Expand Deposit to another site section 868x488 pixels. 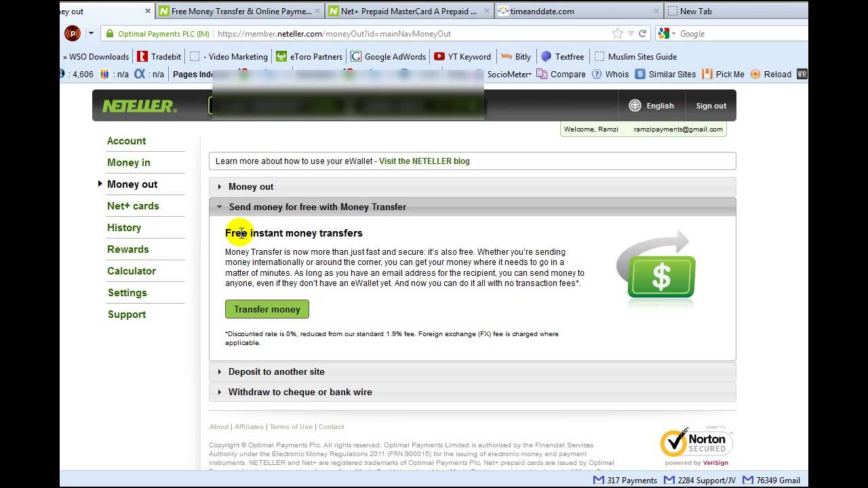(472, 371)
